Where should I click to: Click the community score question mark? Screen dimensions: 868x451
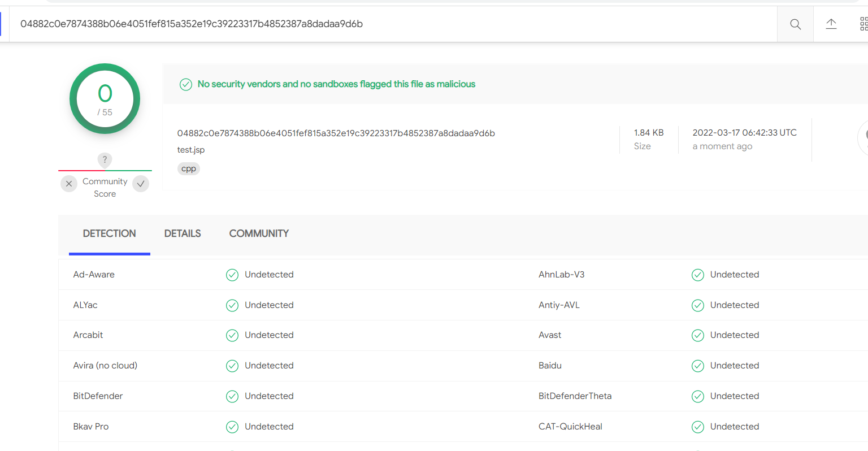(105, 160)
